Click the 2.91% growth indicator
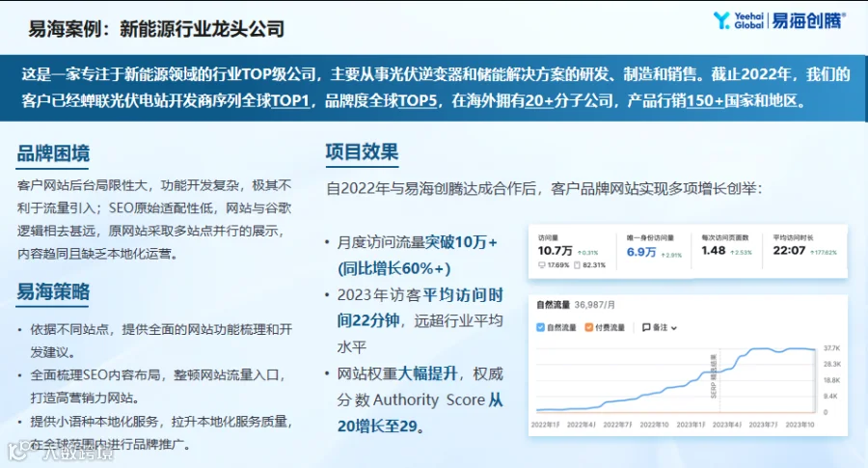This screenshot has width=868, height=468. tap(671, 256)
